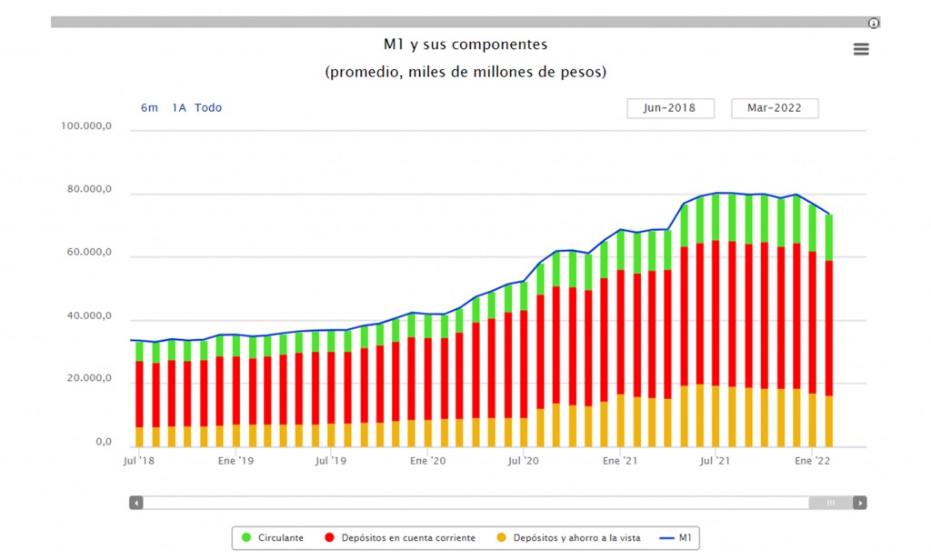This screenshot has width=931, height=560.
Task: Toggle the Circulante series label
Action: pos(281,538)
